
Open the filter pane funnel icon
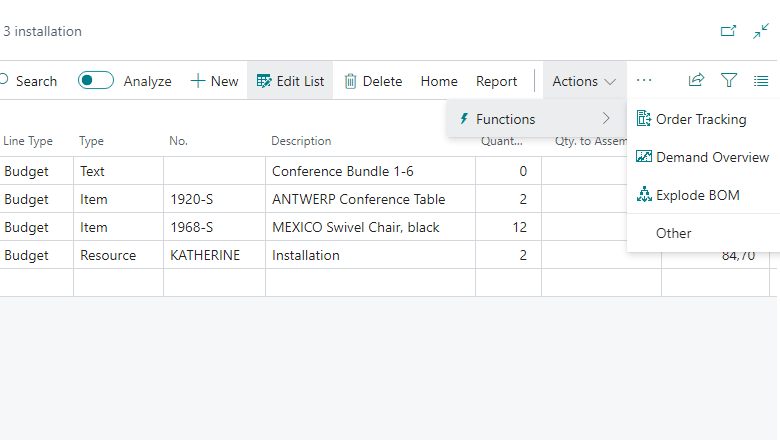click(729, 81)
